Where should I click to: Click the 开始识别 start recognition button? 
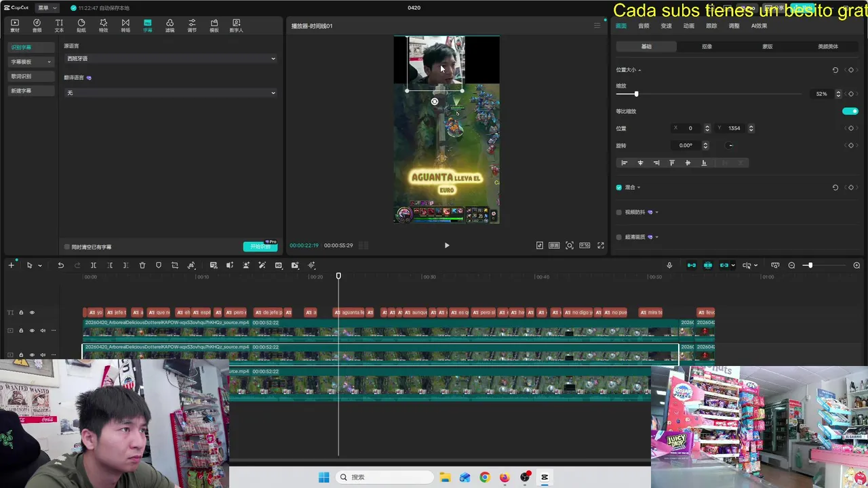coord(260,247)
